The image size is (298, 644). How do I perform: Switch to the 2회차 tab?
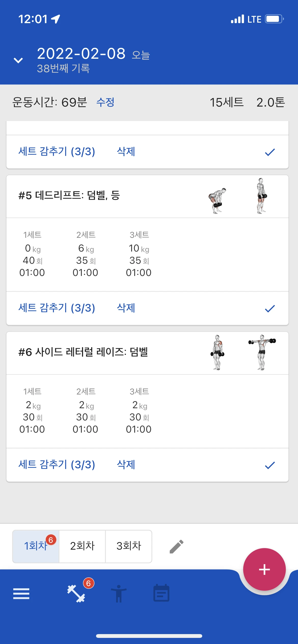click(82, 546)
